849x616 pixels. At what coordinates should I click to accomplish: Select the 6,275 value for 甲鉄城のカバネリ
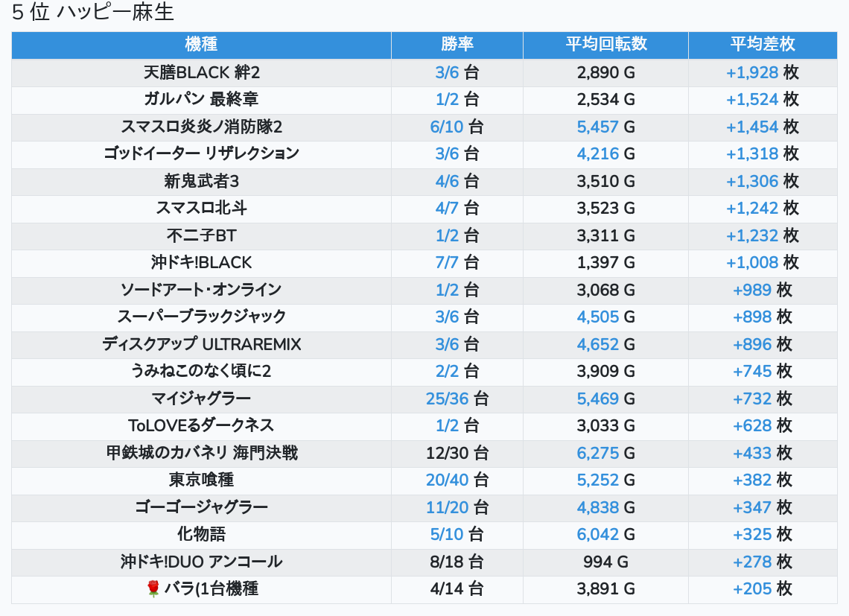[598, 453]
